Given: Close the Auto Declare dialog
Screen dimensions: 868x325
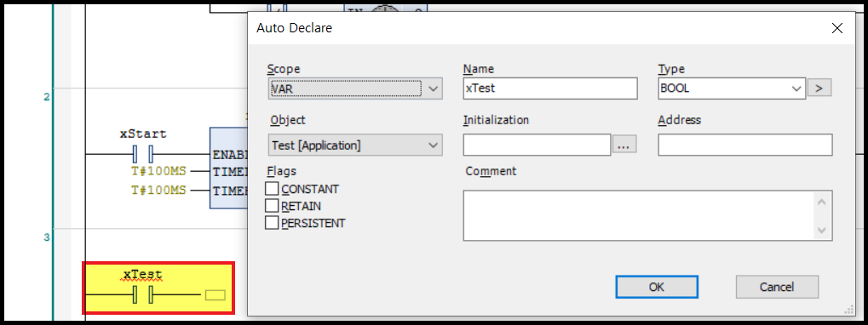Looking at the screenshot, I should pyautogui.click(x=836, y=27).
